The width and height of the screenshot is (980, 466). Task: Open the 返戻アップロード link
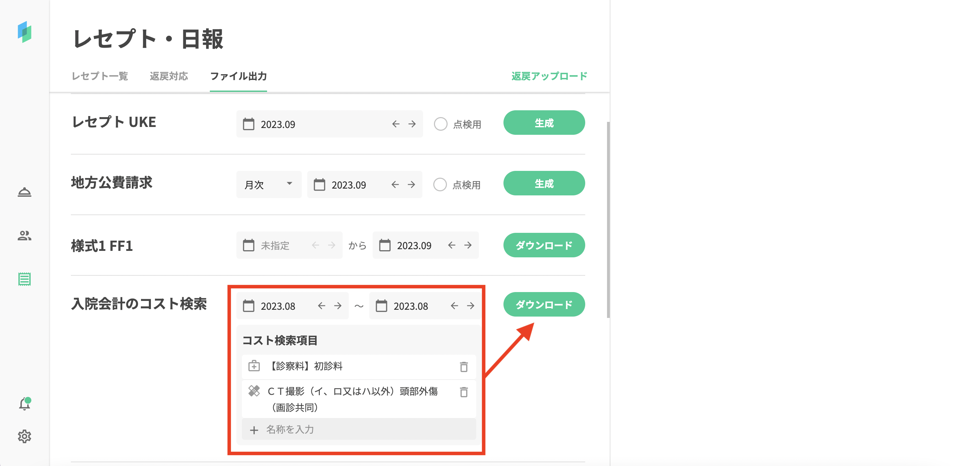[x=549, y=76]
